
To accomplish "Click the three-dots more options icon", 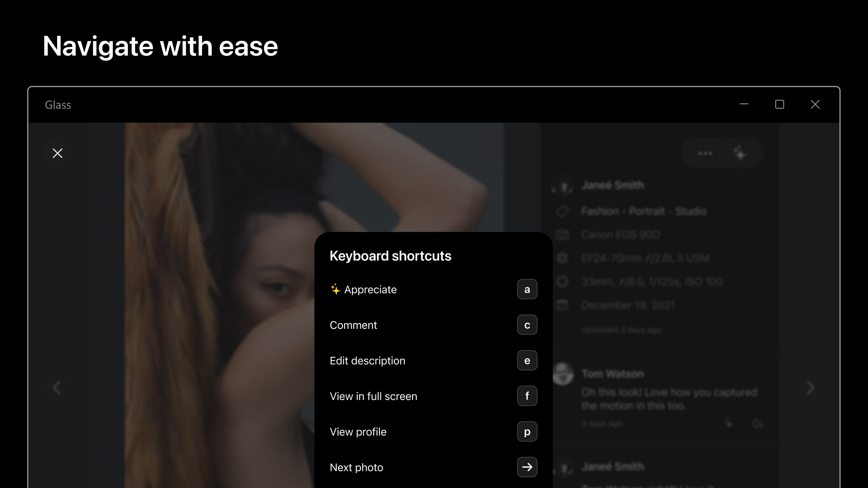I will pos(705,154).
